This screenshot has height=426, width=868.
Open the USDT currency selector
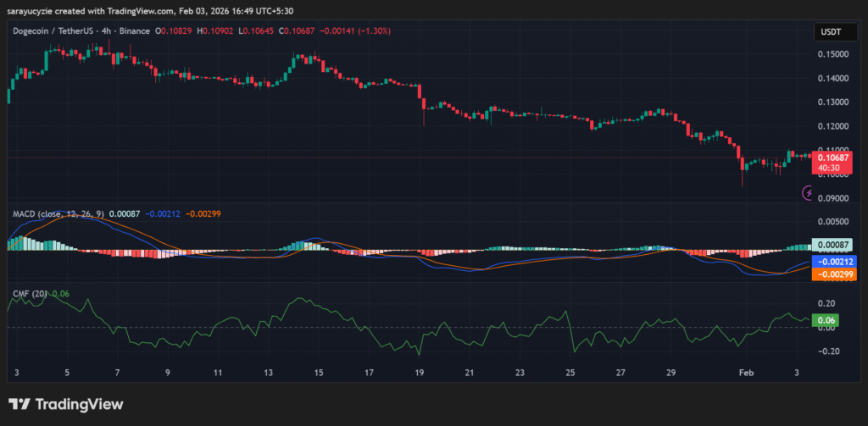828,31
